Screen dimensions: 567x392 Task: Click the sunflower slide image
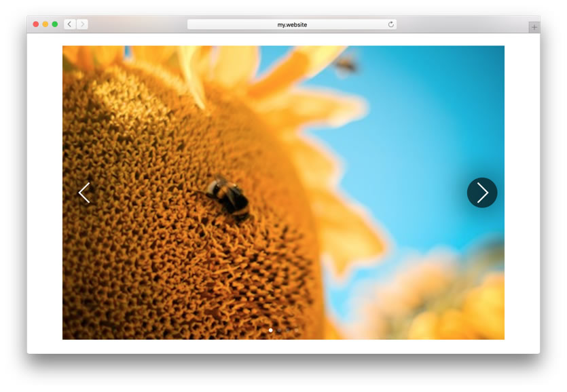click(284, 193)
